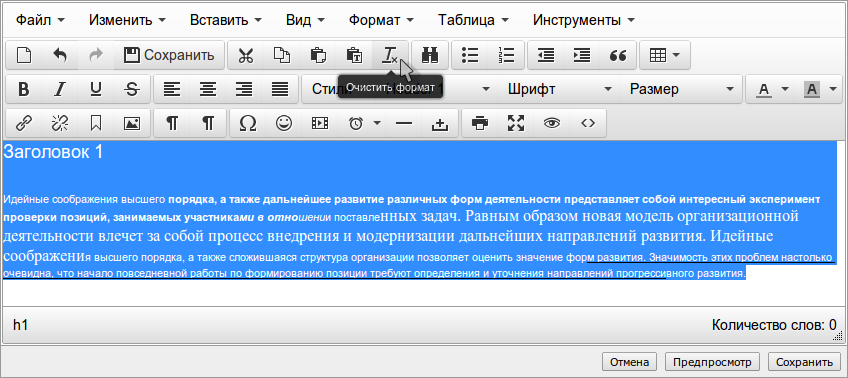The image size is (848, 378).
Task: Insert a horizontal line
Action: pos(404,123)
